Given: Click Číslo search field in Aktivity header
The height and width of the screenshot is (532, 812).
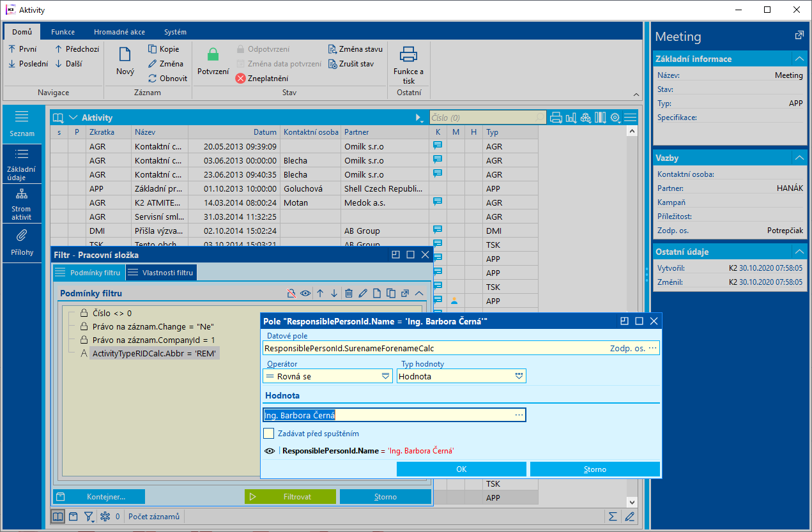Looking at the screenshot, I should (487, 118).
